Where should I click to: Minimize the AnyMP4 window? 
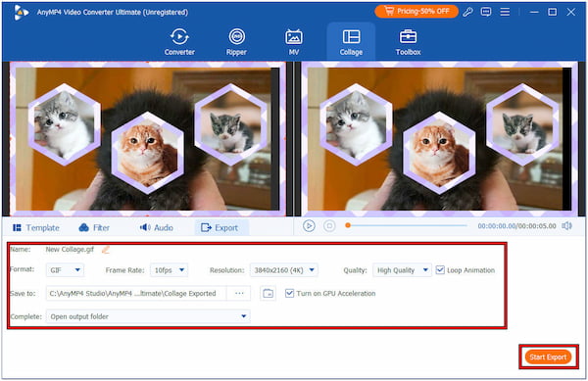534,12
